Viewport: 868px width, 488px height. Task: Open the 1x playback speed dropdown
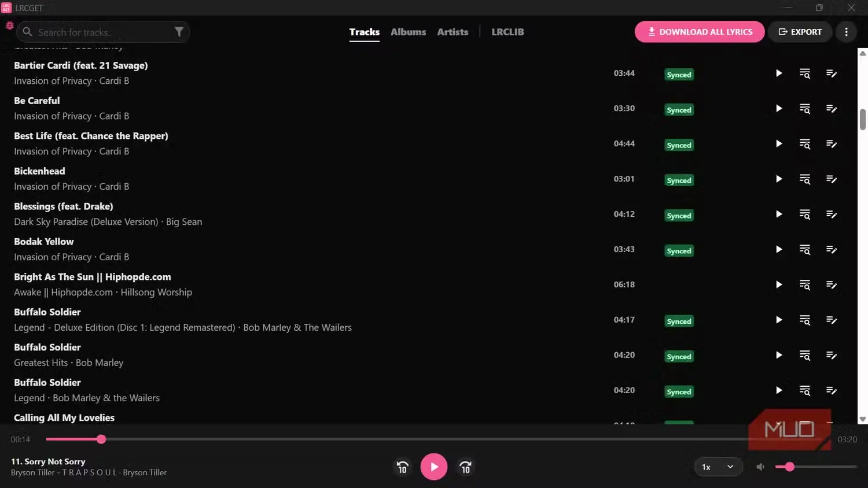click(x=718, y=467)
